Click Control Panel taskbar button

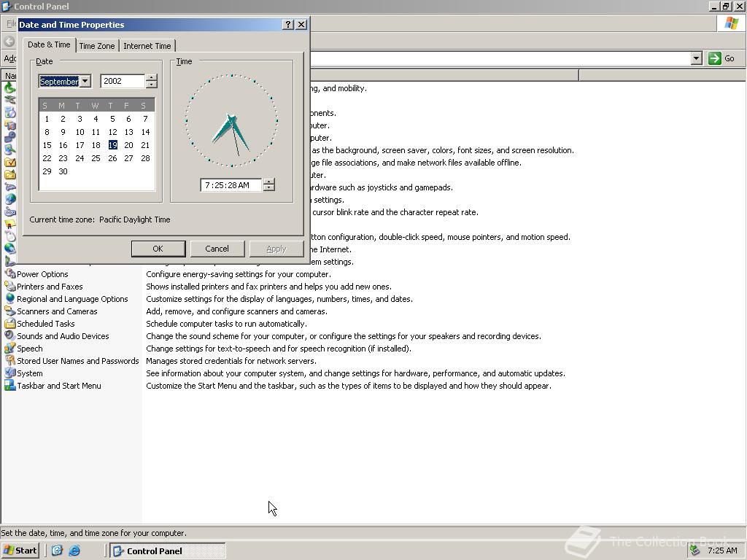168,551
